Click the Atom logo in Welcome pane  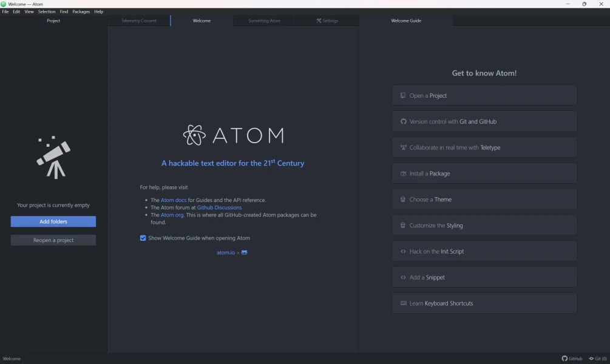tap(233, 135)
